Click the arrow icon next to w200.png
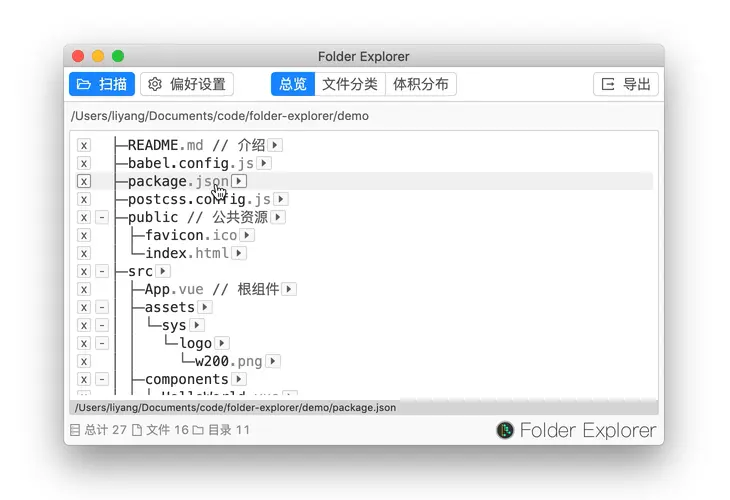 coord(273,361)
